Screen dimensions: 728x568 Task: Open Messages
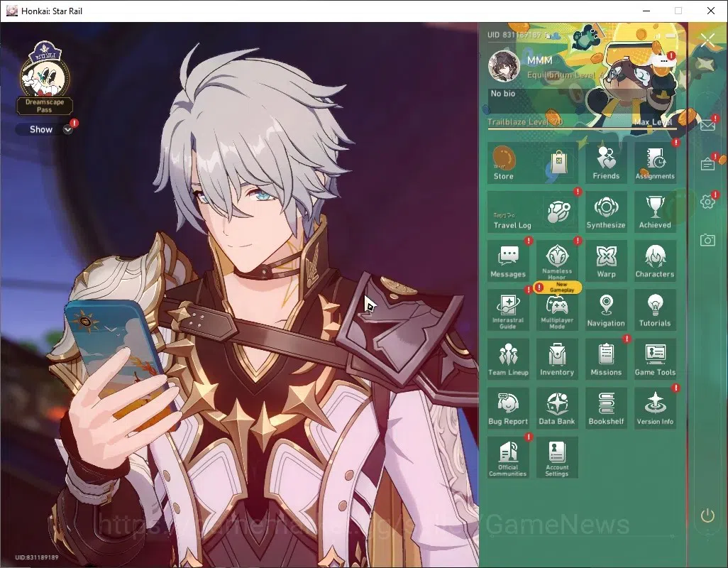click(508, 261)
